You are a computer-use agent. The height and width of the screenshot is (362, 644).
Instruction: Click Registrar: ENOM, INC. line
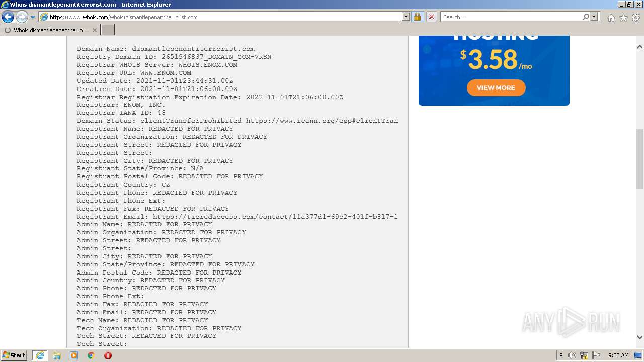click(x=121, y=105)
